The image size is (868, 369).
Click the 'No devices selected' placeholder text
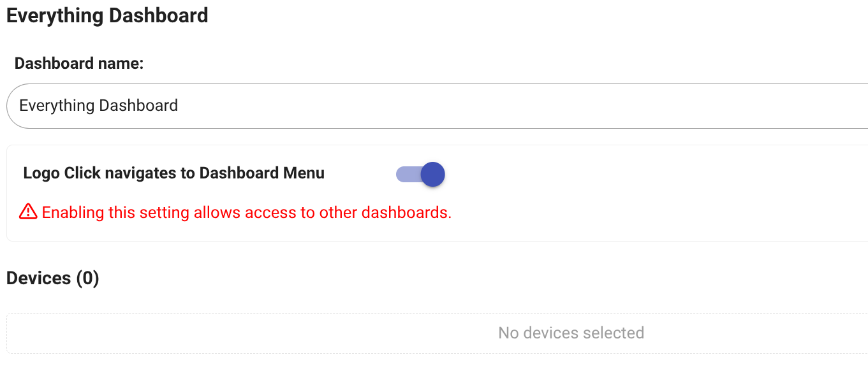click(571, 333)
